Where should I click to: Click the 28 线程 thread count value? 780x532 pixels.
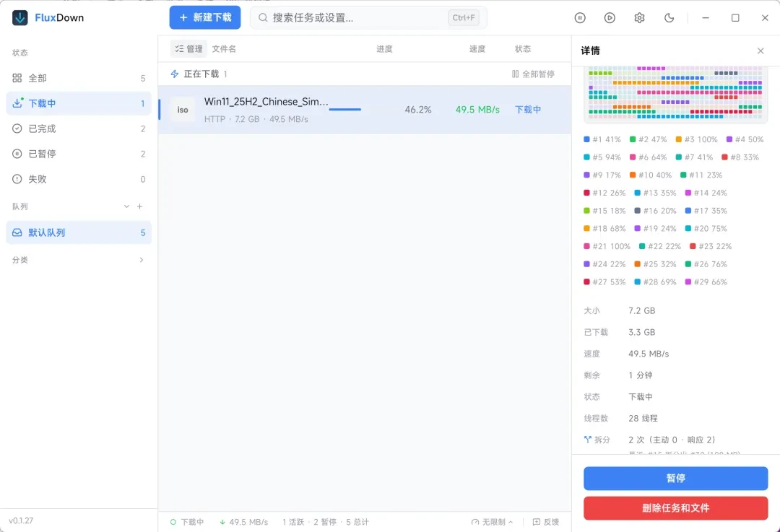click(643, 419)
